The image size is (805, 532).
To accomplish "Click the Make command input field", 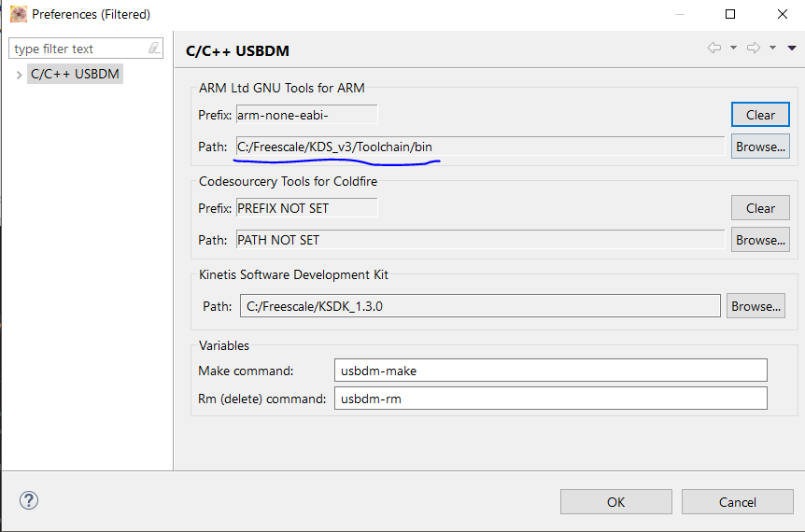I will (550, 371).
